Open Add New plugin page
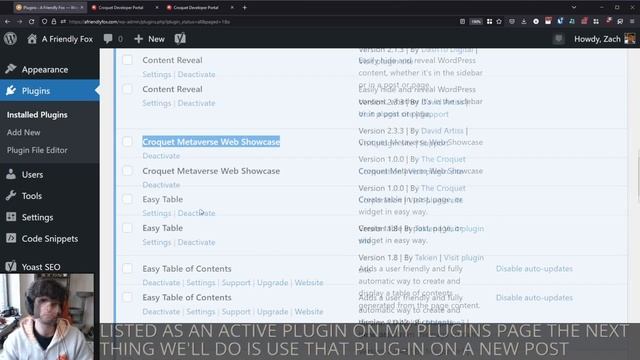Image resolution: width=640 pixels, height=360 pixels. coord(23,132)
